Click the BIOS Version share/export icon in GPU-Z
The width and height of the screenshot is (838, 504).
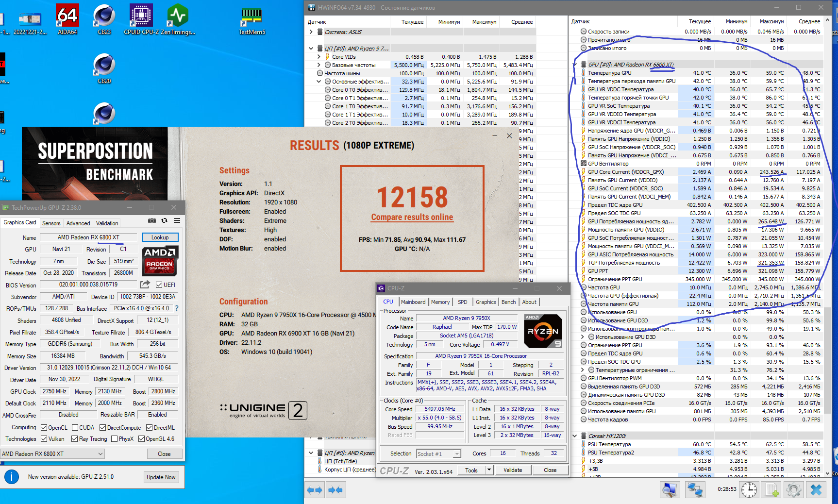[145, 285]
